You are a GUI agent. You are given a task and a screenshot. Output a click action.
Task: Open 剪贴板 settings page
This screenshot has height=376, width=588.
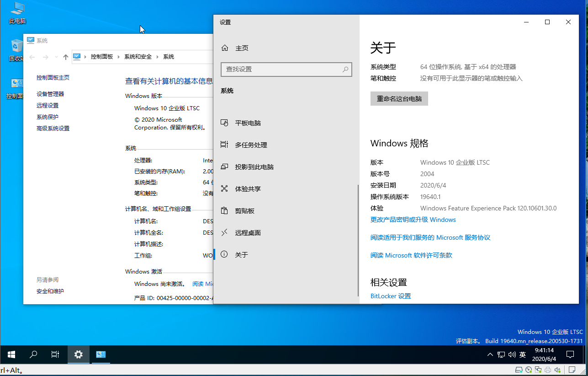coord(286,211)
